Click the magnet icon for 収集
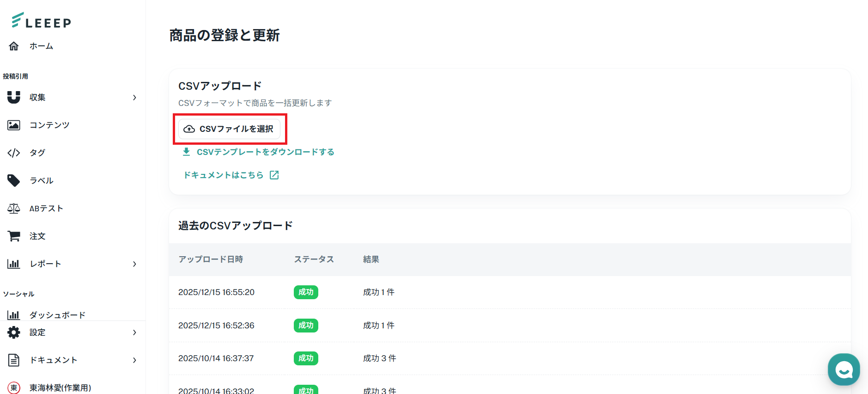The height and width of the screenshot is (394, 868). pos(14,97)
